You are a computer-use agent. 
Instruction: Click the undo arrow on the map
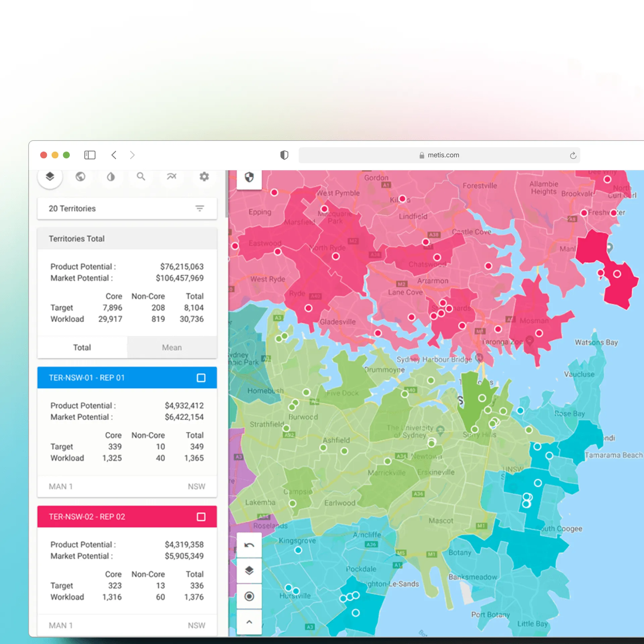pos(249,544)
